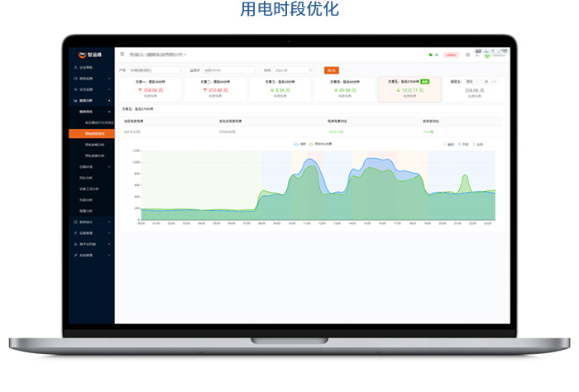579x392 pixels.
Task: Click the orange 优化 button
Action: 331,70
